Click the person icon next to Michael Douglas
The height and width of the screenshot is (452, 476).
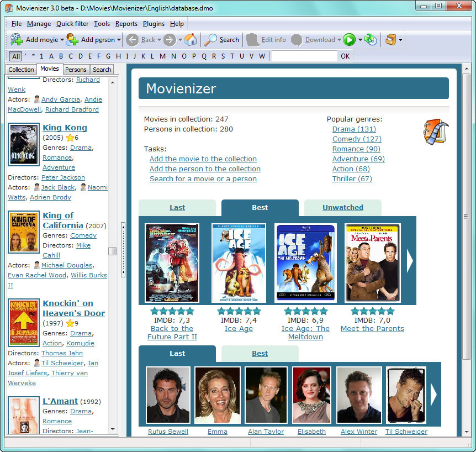pos(37,265)
